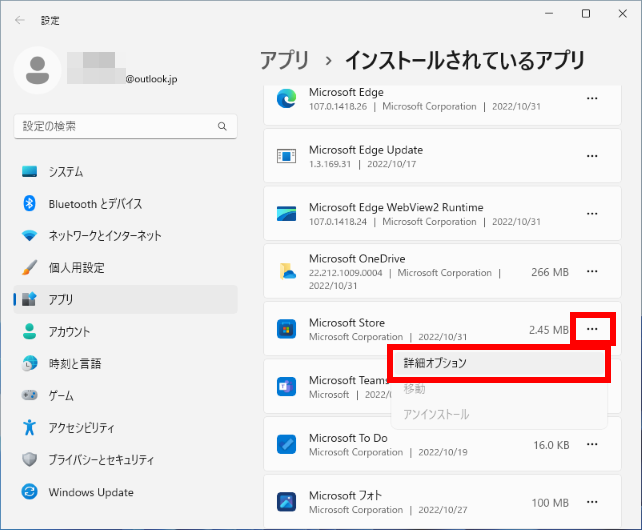Open アカウント settings
The height and width of the screenshot is (530, 642).
125,331
